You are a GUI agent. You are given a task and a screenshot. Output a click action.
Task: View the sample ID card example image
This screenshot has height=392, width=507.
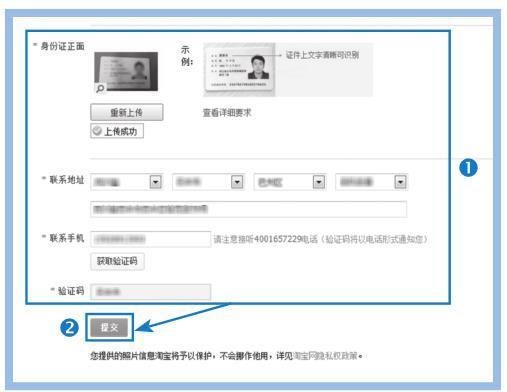pos(239,69)
